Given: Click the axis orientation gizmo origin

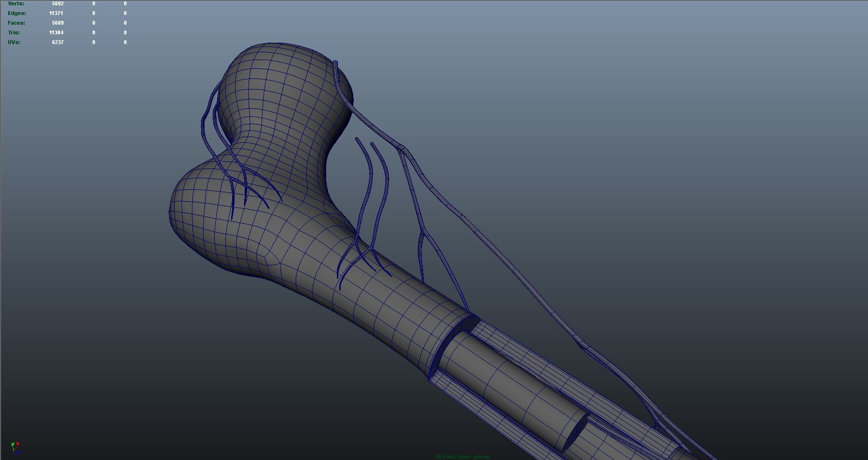Looking at the screenshot, I should [14, 451].
